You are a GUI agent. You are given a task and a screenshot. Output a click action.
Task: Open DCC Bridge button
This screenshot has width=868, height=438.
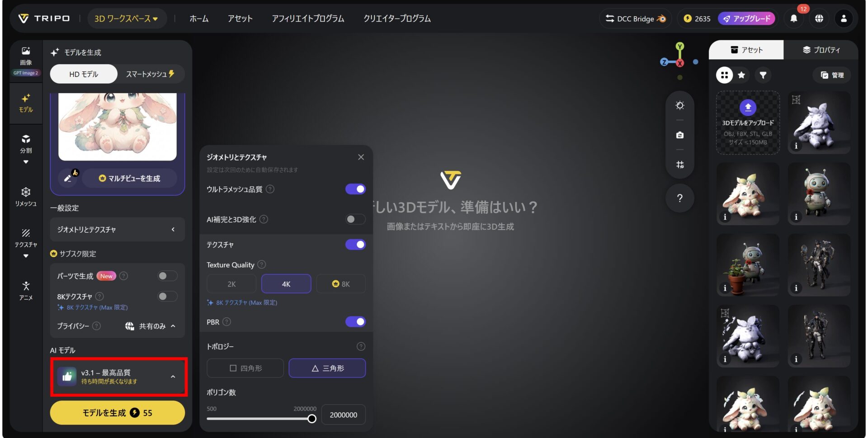tap(636, 19)
